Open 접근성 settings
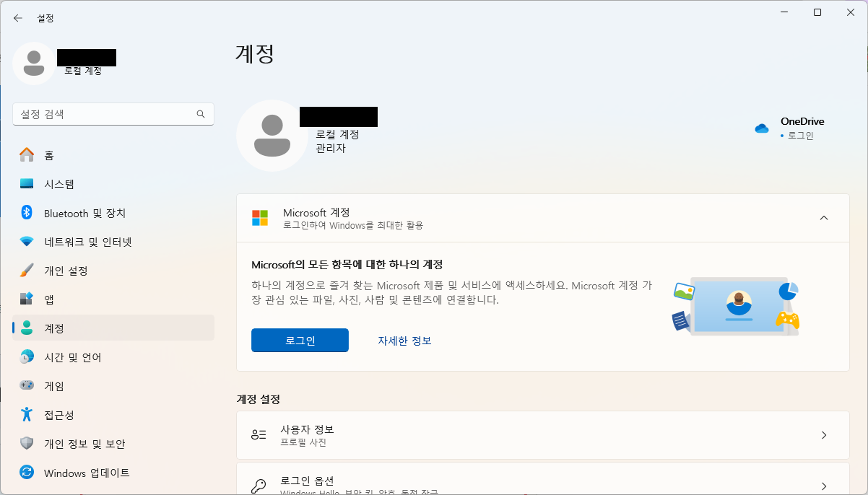Image resolution: width=868 pixels, height=495 pixels. click(x=64, y=414)
